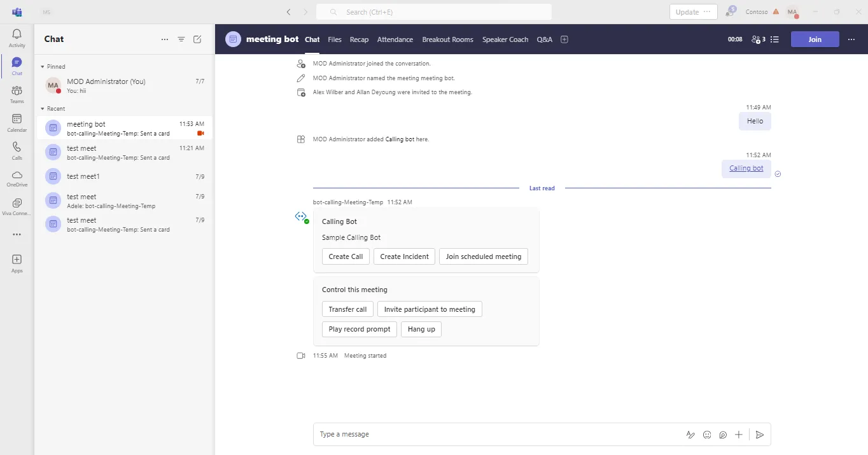Image resolution: width=868 pixels, height=455 pixels.
Task: Open Chat in the app bar
Action: (x=17, y=66)
